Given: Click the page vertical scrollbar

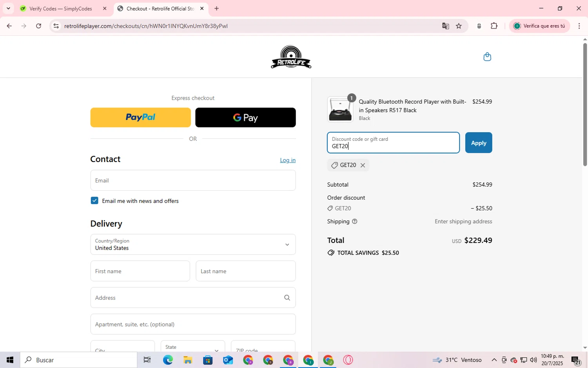Looking at the screenshot, I should [x=585, y=104].
